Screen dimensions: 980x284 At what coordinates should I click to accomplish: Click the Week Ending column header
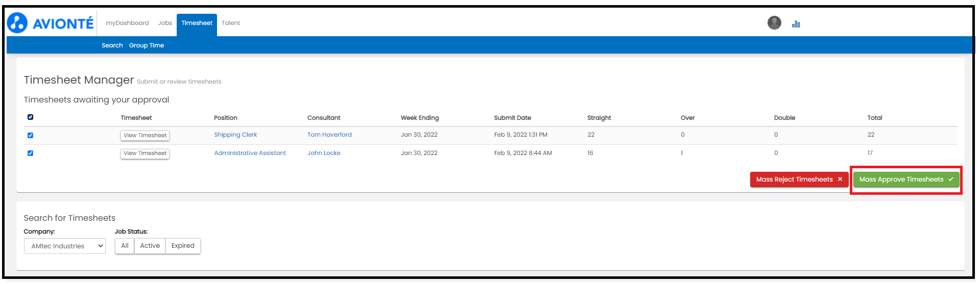point(420,118)
